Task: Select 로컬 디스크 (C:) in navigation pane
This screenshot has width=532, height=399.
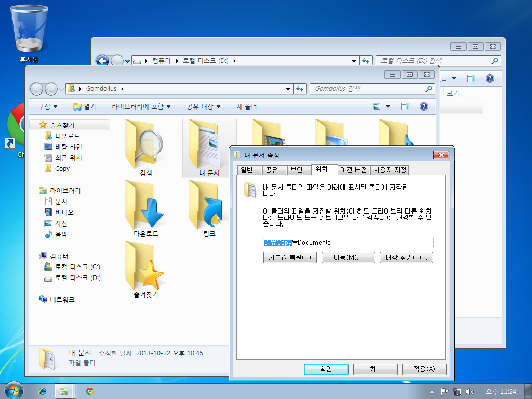Action: pos(77,267)
